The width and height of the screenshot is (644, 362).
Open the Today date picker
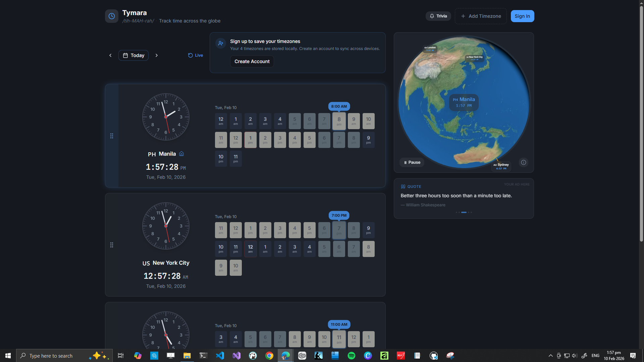(133, 55)
